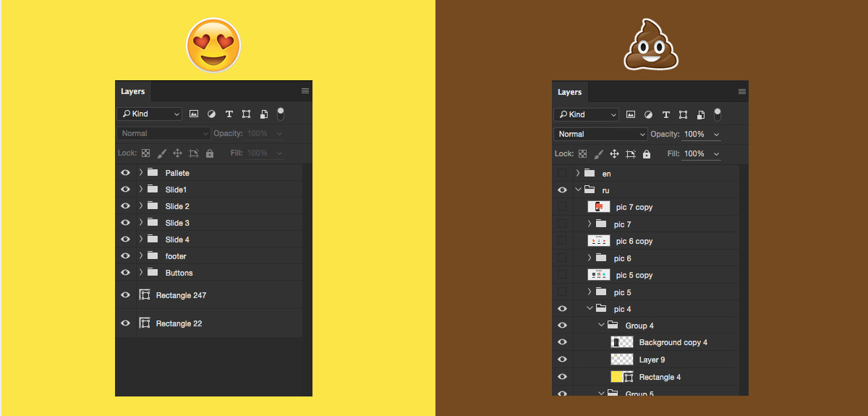Expand the footer group
Screen dimensions: 868x416
pos(141,256)
